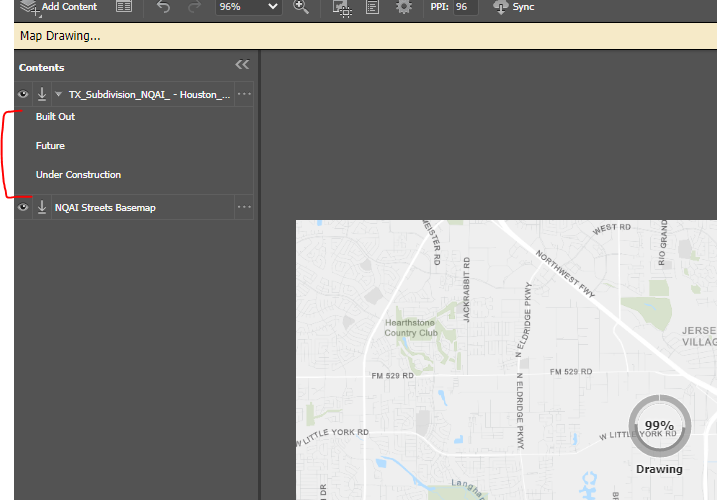
Task: Collapse the Contents panel with double chevron
Action: (x=242, y=65)
